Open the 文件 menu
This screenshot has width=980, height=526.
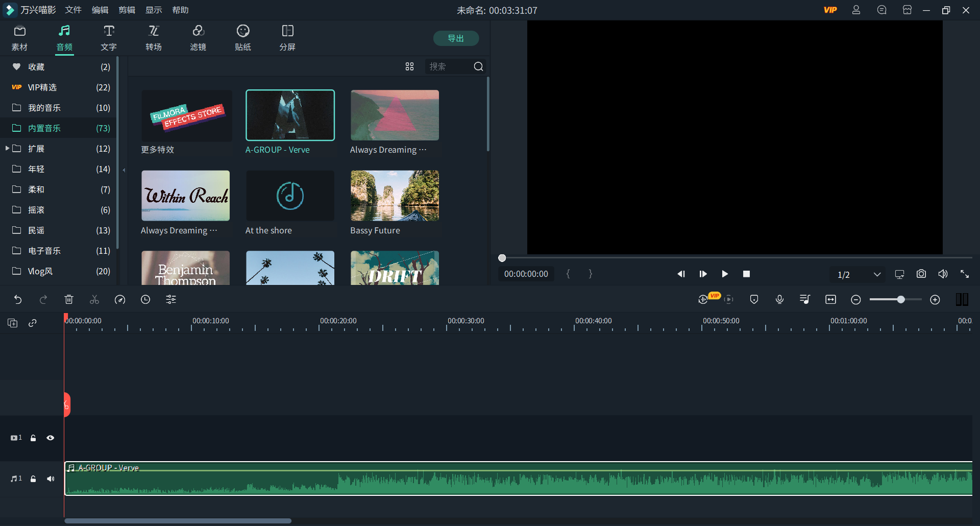[73, 10]
